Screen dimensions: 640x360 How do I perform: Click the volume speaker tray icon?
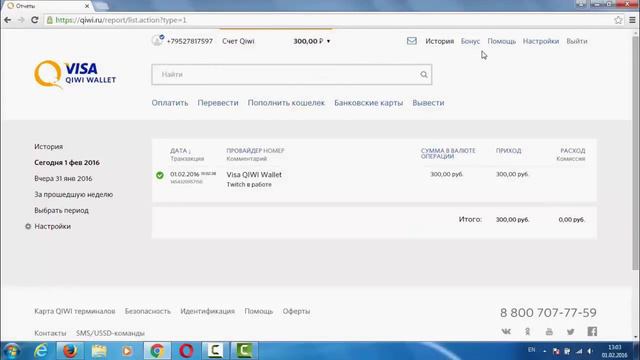[x=590, y=351]
